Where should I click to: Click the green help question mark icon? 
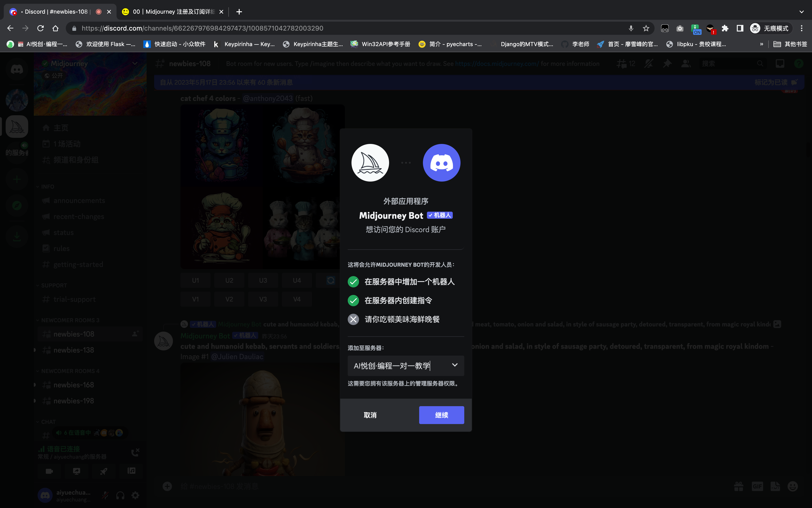[799, 63]
